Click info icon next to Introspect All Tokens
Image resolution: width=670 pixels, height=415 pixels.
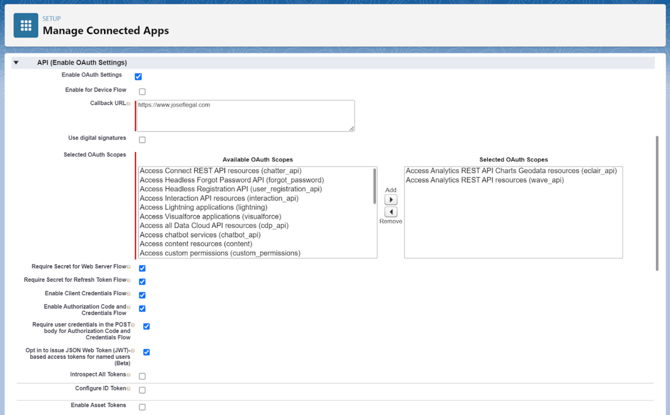[x=129, y=376]
